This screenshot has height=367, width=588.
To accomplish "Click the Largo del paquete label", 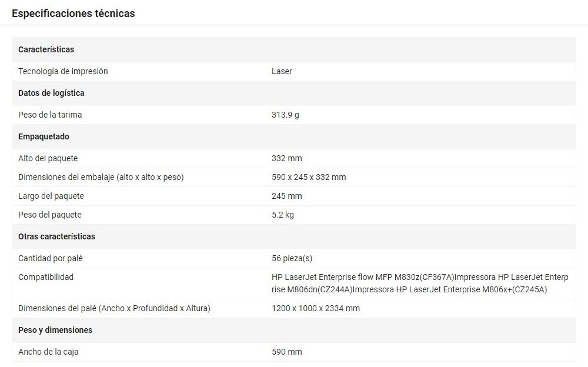I will click(51, 196).
